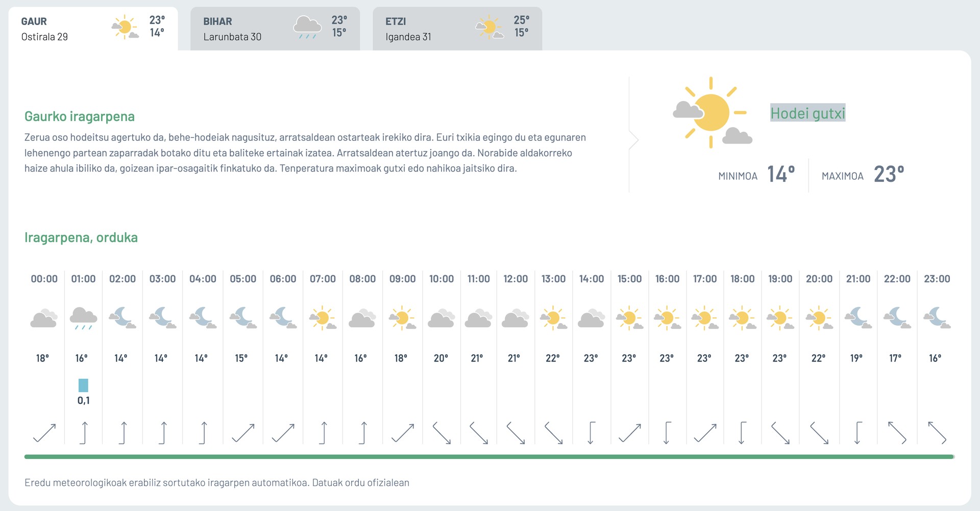Click the 18° temperature at 00:00

point(42,358)
